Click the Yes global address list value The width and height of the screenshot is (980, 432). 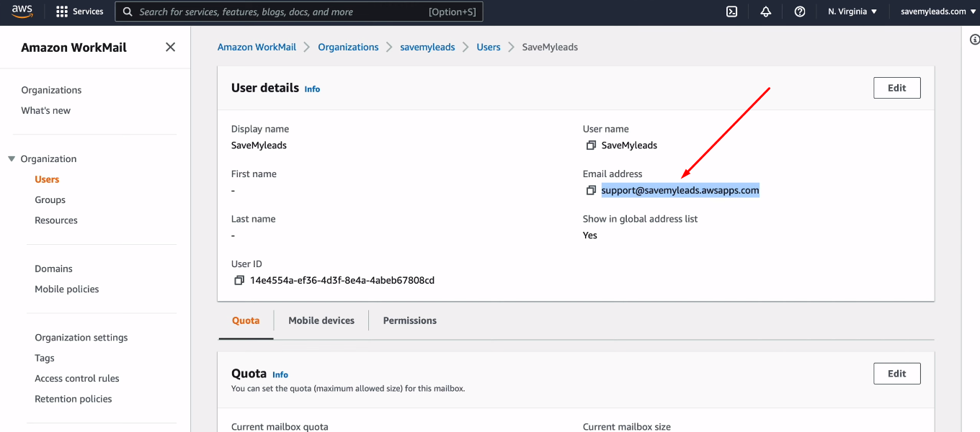590,235
